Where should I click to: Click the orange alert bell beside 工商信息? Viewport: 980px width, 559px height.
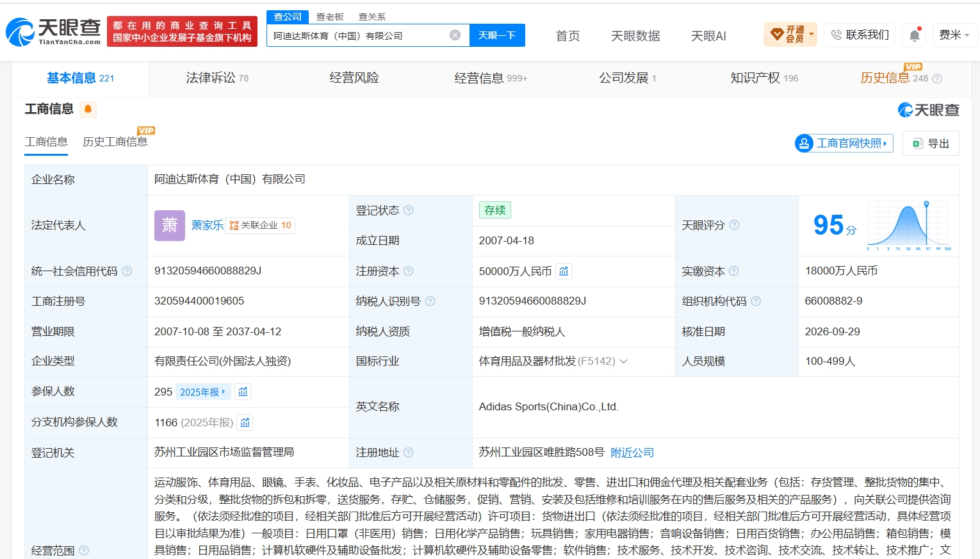coord(88,109)
